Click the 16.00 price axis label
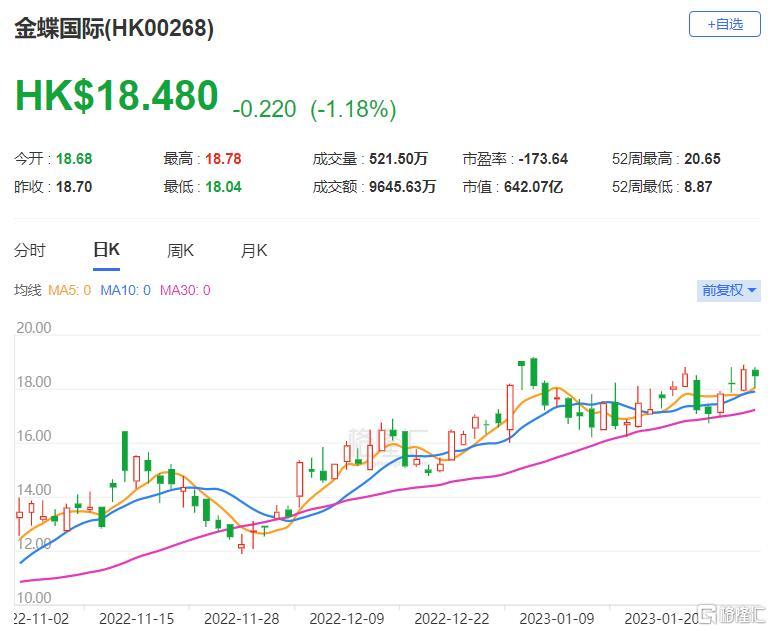Screen dimensions: 772x631 coord(33,436)
